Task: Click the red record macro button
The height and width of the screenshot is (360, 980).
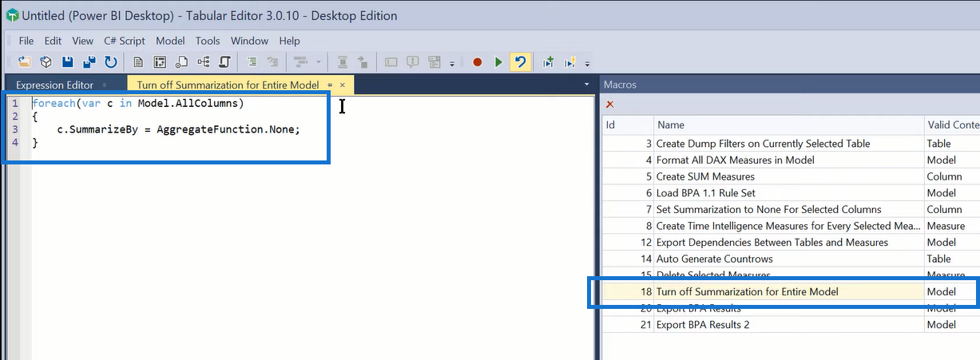Action: point(477,61)
